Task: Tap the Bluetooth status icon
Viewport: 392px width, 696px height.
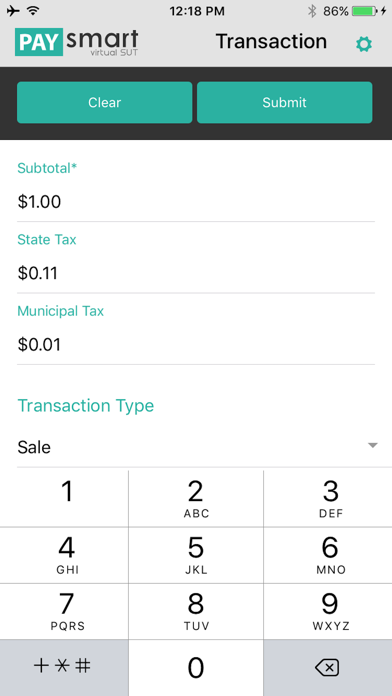Action: point(312,11)
